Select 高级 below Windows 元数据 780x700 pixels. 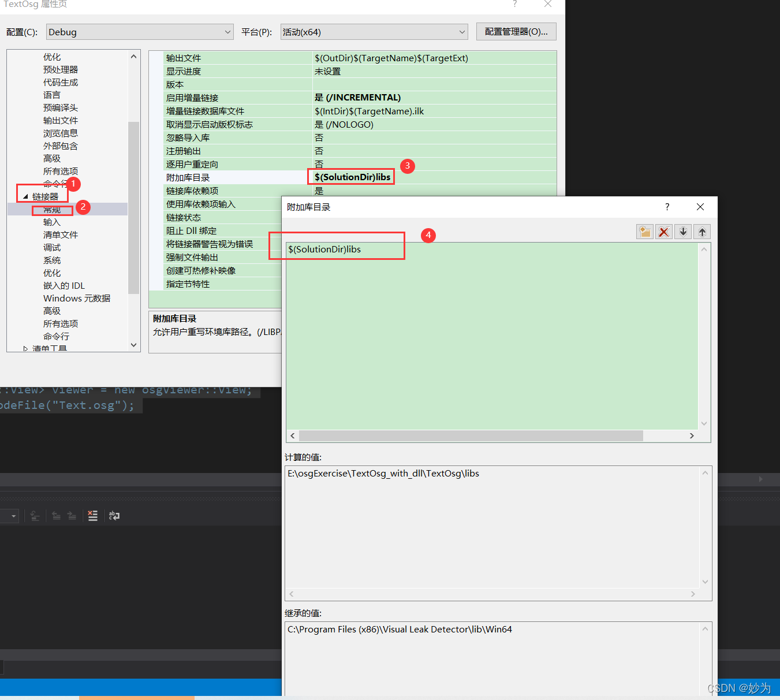tap(52, 311)
